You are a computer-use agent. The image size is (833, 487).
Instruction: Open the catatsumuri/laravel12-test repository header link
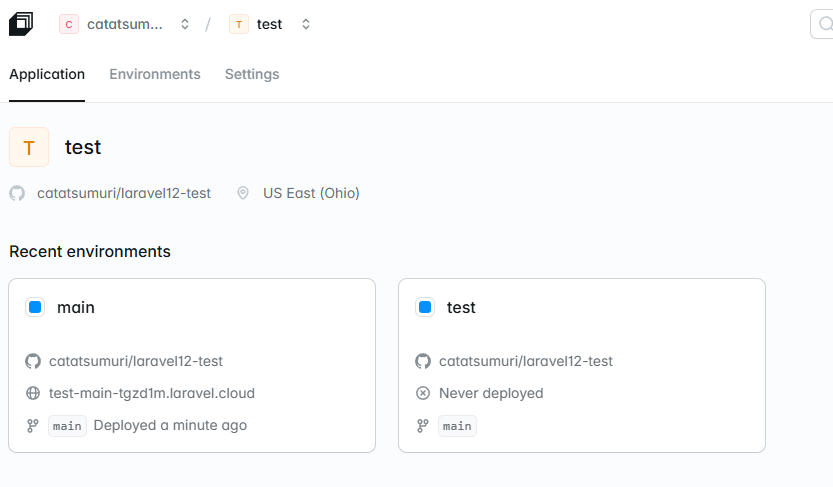tap(124, 193)
